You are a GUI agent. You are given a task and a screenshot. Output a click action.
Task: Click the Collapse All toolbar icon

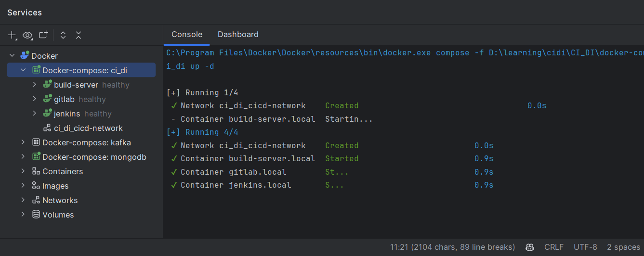pos(79,35)
